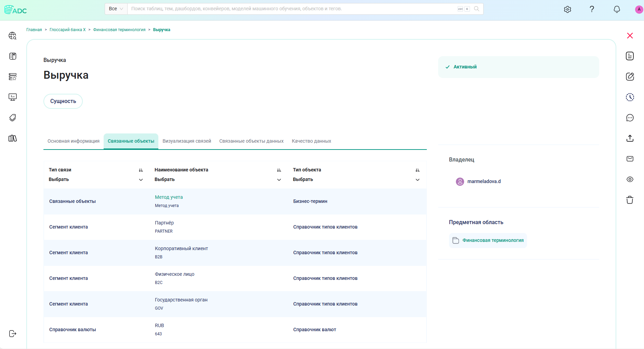Sort by Наименование объекта column
Image resolution: width=644 pixels, height=349 pixels.
pos(279,170)
